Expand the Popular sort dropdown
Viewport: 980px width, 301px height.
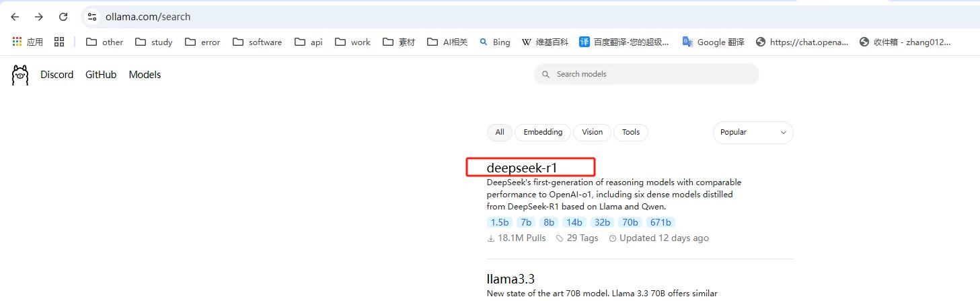tap(753, 133)
